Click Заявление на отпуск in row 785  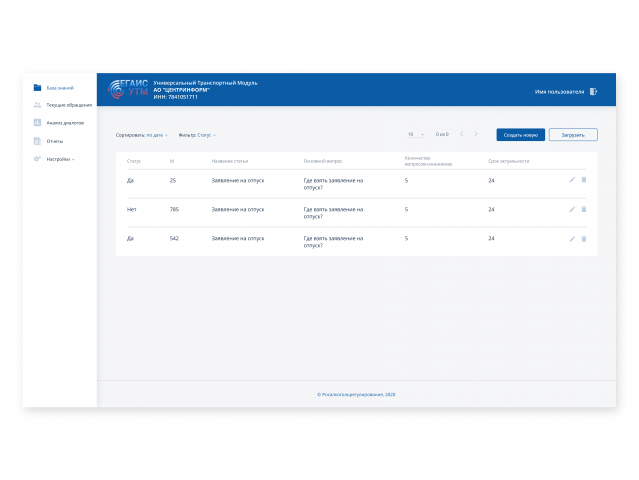pos(238,209)
